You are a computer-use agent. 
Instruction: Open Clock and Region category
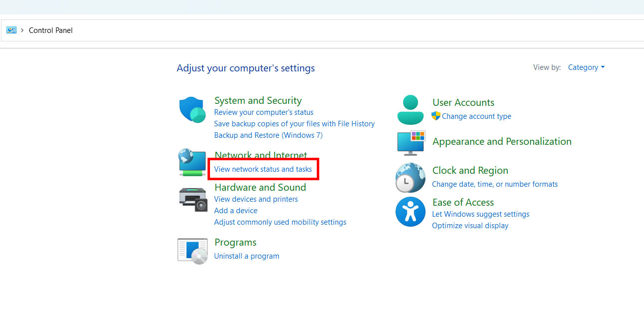[470, 170]
